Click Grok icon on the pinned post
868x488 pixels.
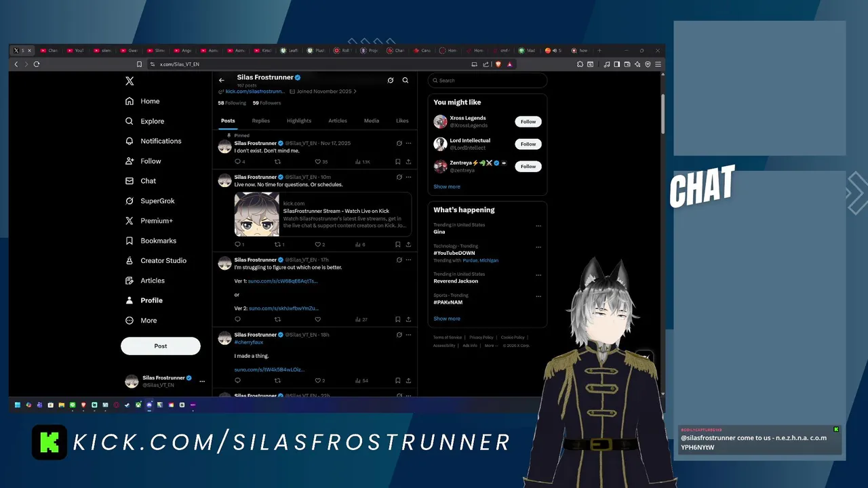point(399,143)
